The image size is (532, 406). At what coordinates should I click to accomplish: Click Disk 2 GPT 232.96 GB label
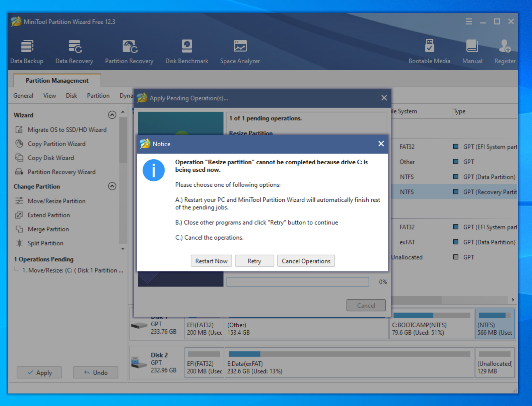click(163, 363)
